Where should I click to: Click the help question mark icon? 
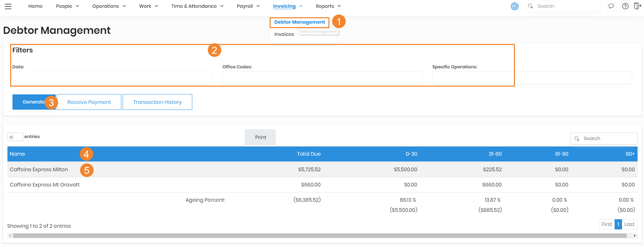pos(625,6)
